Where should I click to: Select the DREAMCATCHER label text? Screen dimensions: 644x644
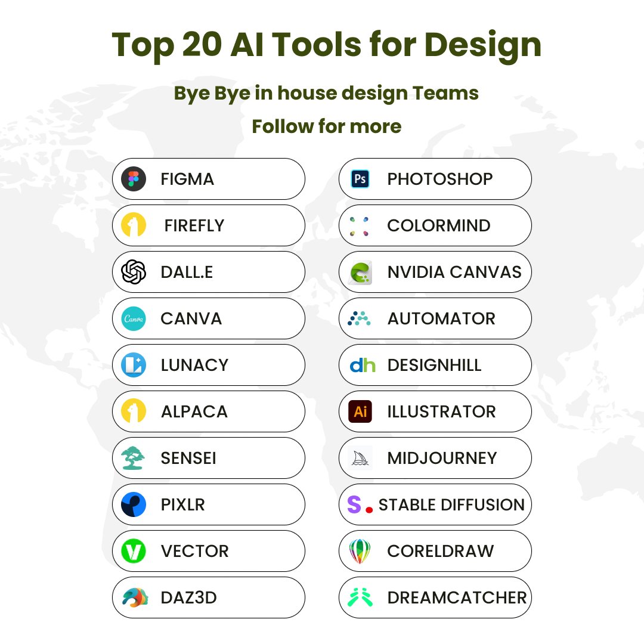[x=457, y=597]
